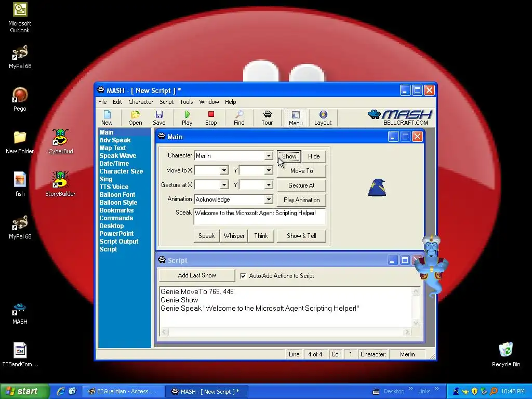532x399 pixels.
Task: Start the Tour from the toolbar
Action: coord(267,118)
